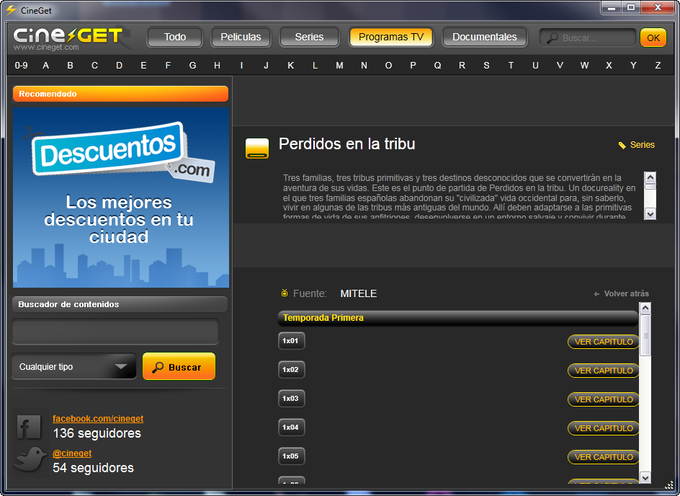The image size is (680, 496).
Task: Click the Series tag icon
Action: pos(622,145)
